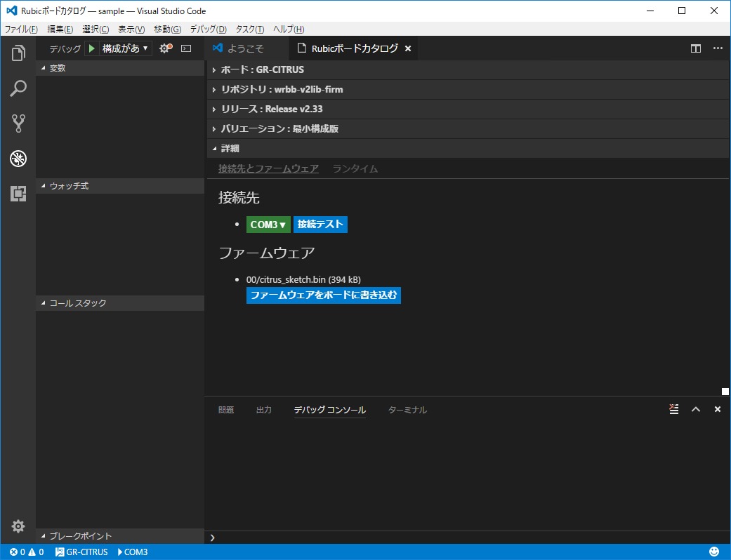
Task: Open the 移動(G) menu
Action: pos(167,29)
